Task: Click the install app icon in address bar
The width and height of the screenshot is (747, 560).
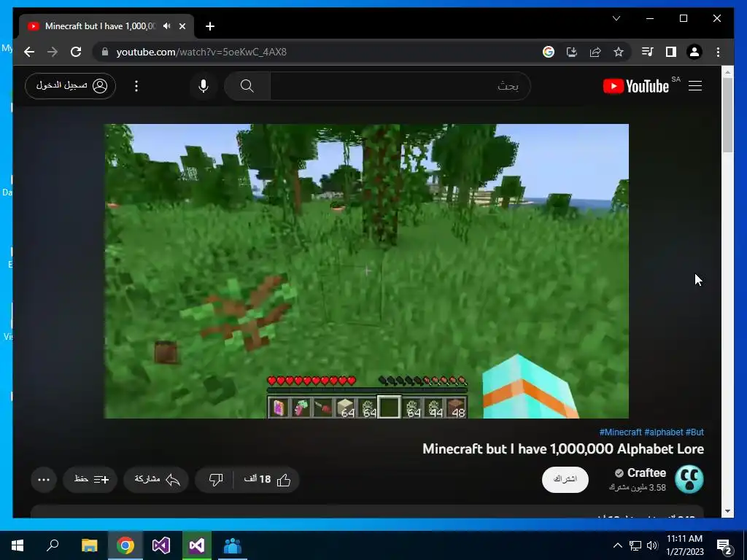Action: tap(572, 52)
